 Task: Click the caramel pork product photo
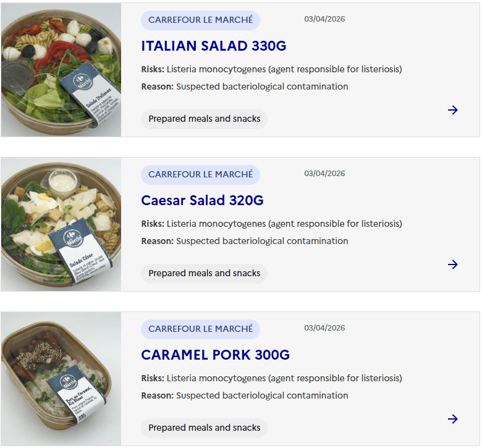pyautogui.click(x=61, y=379)
